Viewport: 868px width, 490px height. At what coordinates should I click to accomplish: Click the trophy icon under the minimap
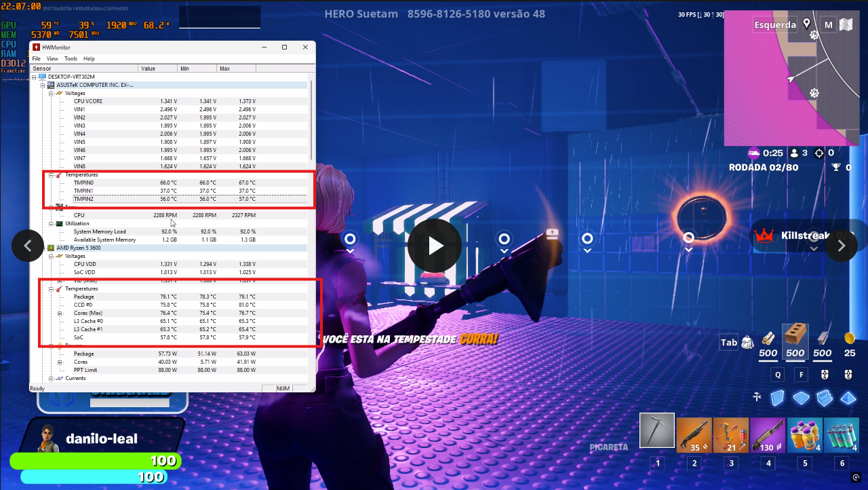tap(836, 167)
